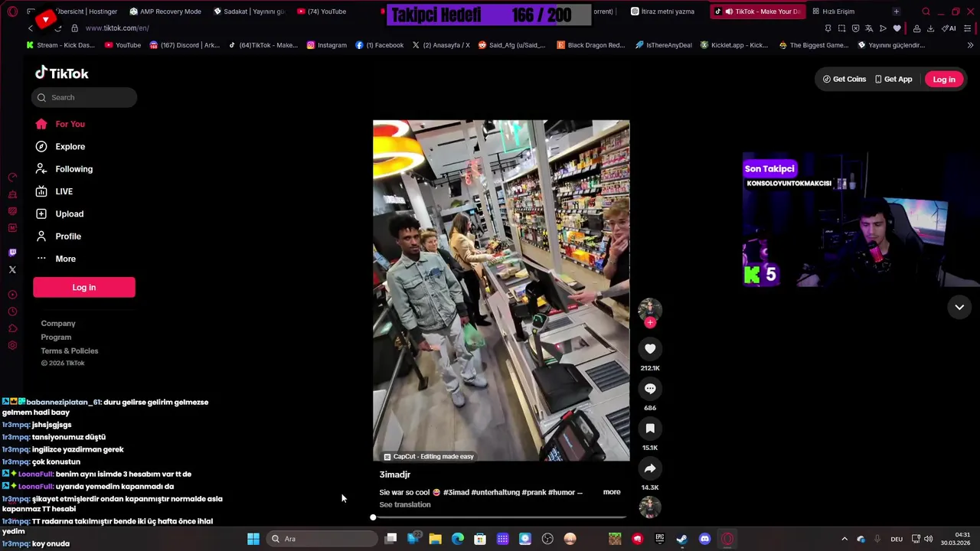This screenshot has height=551, width=980.
Task: Open Twitch from Opera sidebar
Action: [x=12, y=253]
